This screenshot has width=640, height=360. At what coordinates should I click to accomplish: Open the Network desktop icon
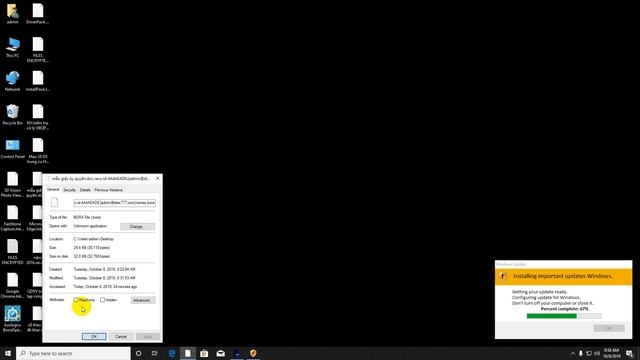[12, 81]
